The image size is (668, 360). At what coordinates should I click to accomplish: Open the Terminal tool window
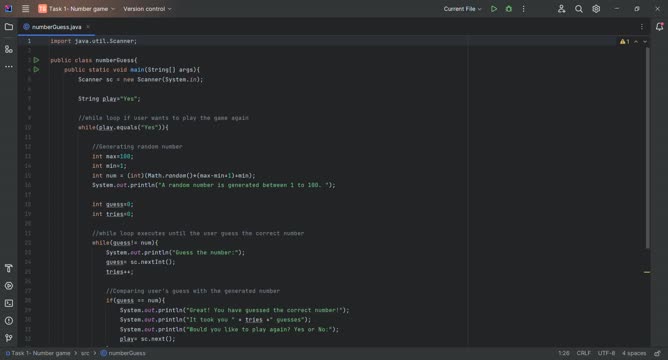point(9,303)
